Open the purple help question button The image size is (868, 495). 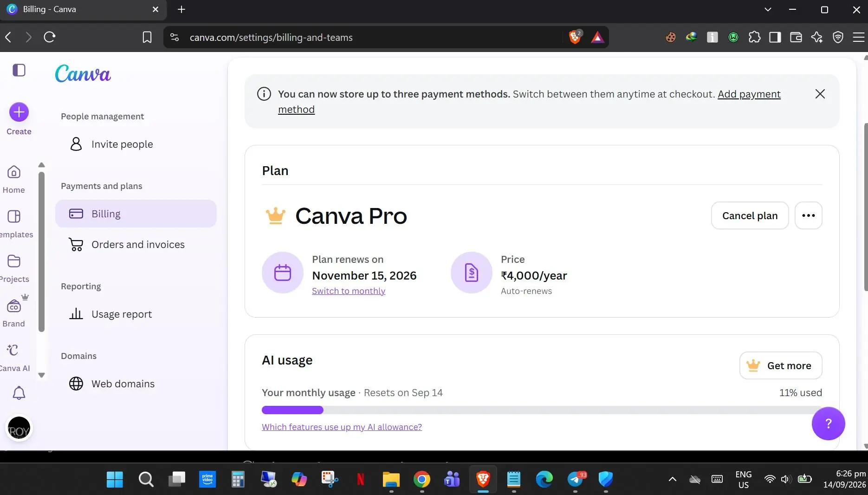coord(828,423)
